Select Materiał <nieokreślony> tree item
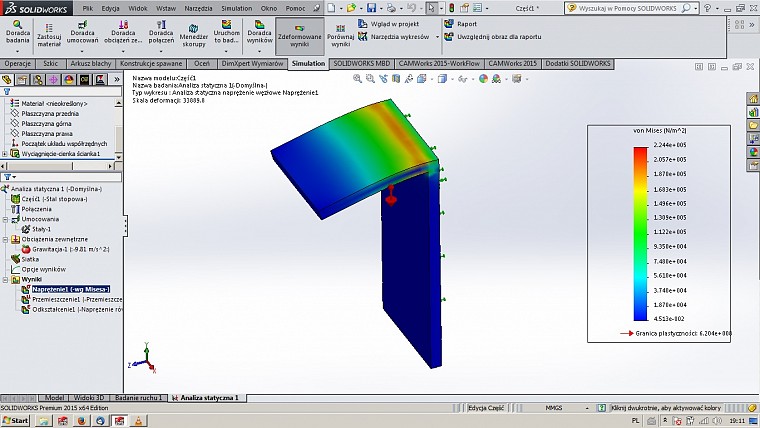760x428 pixels. [54, 103]
